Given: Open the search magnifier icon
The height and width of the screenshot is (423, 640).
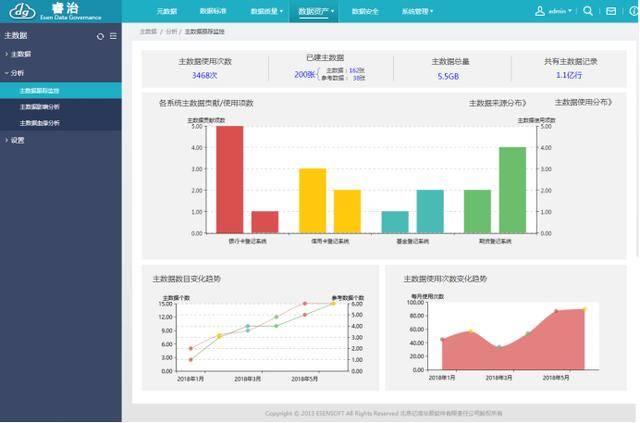Looking at the screenshot, I should tap(588, 11).
